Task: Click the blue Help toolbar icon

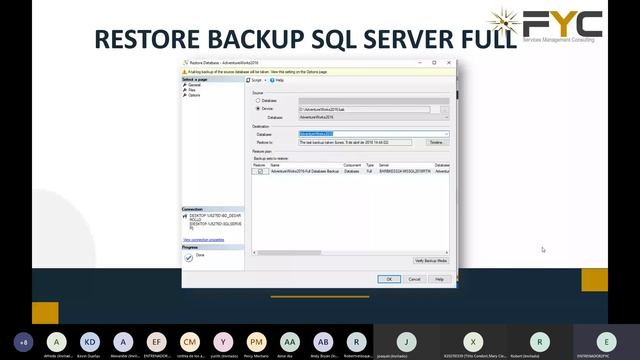Action: tap(272, 80)
